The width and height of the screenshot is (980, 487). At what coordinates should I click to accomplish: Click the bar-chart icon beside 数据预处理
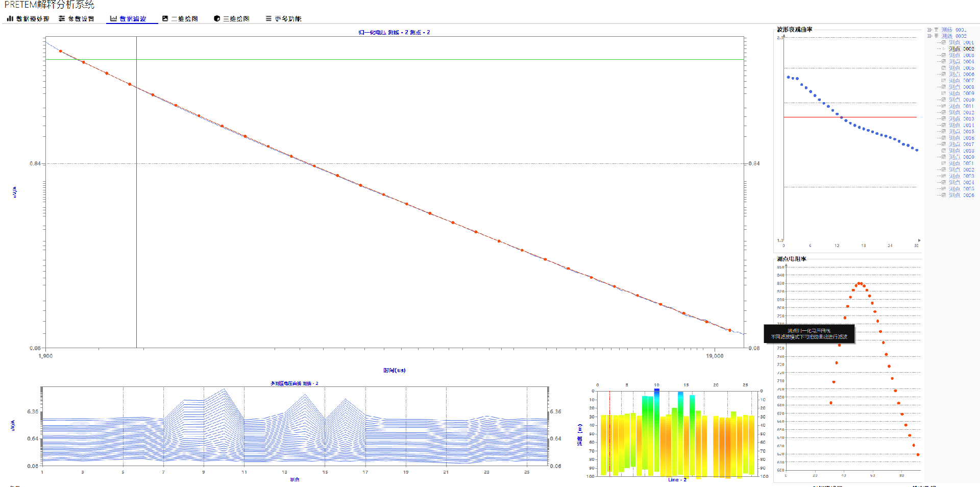pos(10,19)
